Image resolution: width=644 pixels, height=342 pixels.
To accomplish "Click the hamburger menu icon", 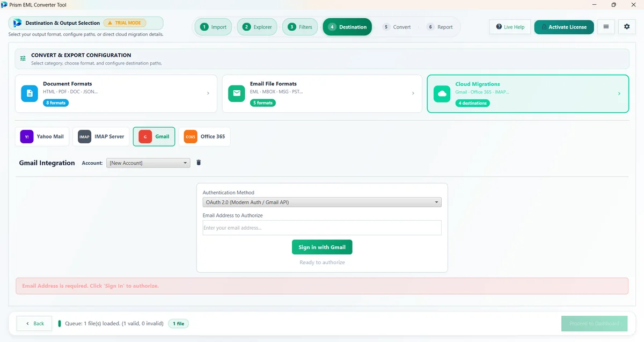I will [606, 27].
